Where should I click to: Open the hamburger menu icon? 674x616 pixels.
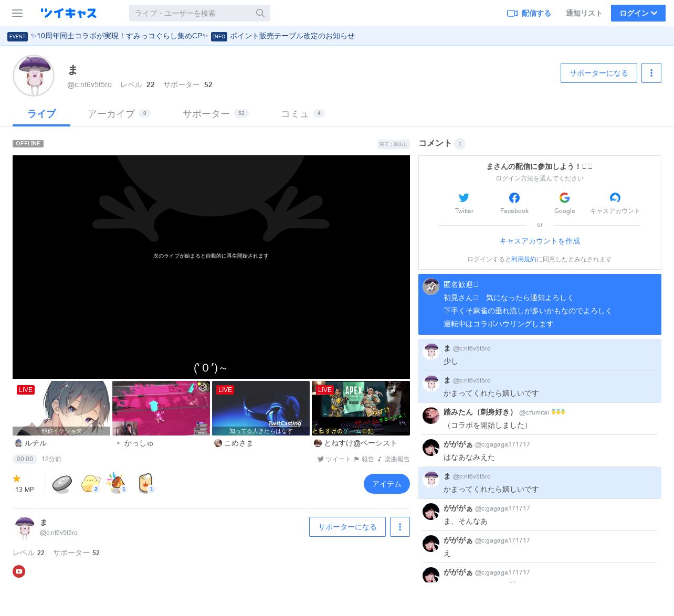[17, 13]
